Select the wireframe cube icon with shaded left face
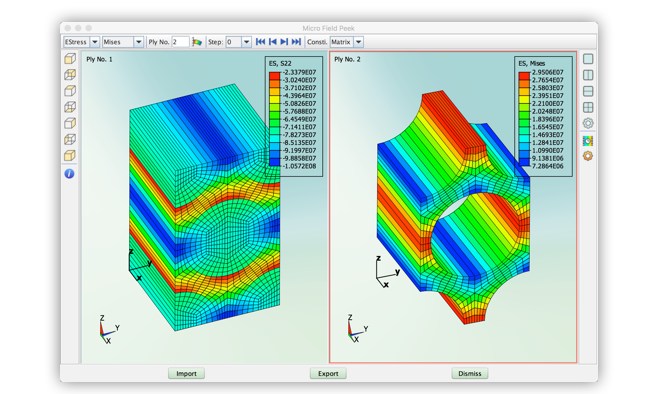This screenshot has height=394, width=660. 70,139
